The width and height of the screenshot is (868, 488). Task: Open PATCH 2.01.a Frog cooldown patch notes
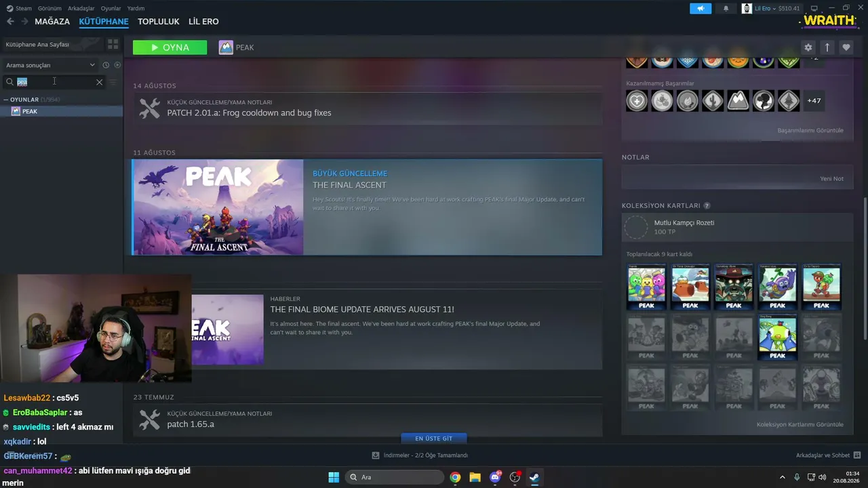pos(367,108)
